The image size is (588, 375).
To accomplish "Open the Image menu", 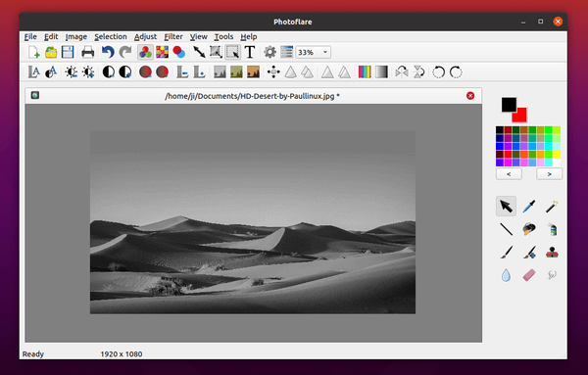I will (x=76, y=36).
